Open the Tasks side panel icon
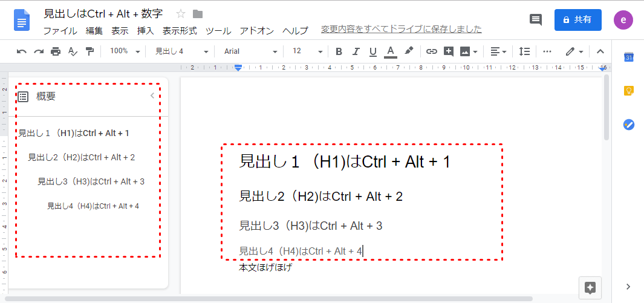644x303 pixels. tap(628, 125)
